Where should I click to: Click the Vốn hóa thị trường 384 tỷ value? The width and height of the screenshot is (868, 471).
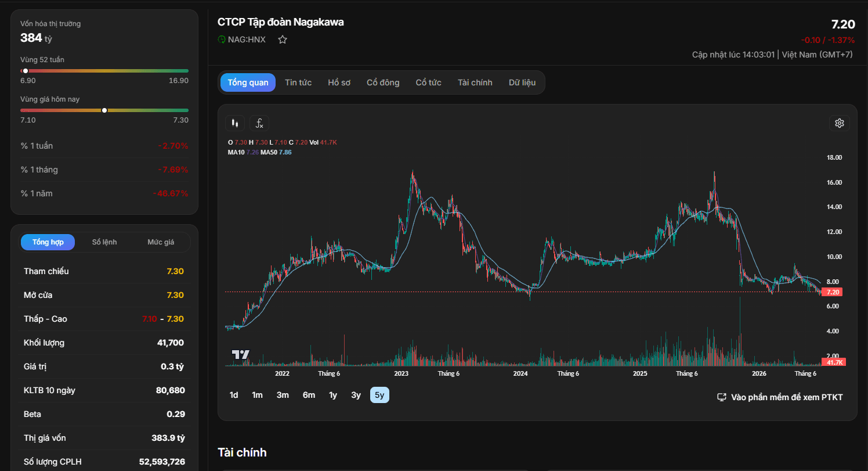pos(36,38)
